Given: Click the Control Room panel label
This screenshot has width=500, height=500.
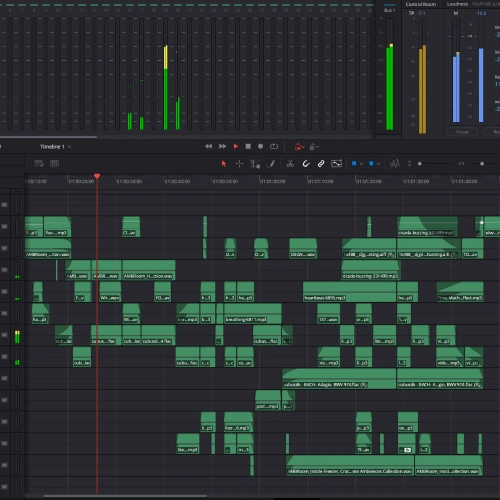Looking at the screenshot, I should tap(421, 4).
